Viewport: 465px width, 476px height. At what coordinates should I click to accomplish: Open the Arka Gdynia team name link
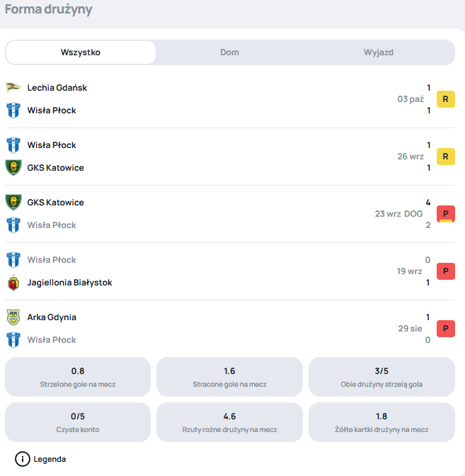pos(52,317)
